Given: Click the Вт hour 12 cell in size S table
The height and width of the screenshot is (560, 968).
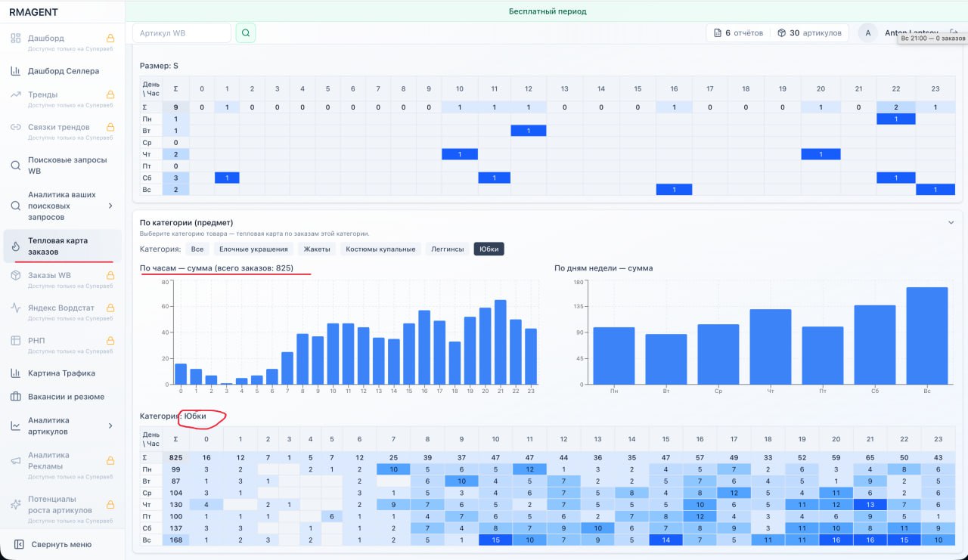Looking at the screenshot, I should (529, 131).
